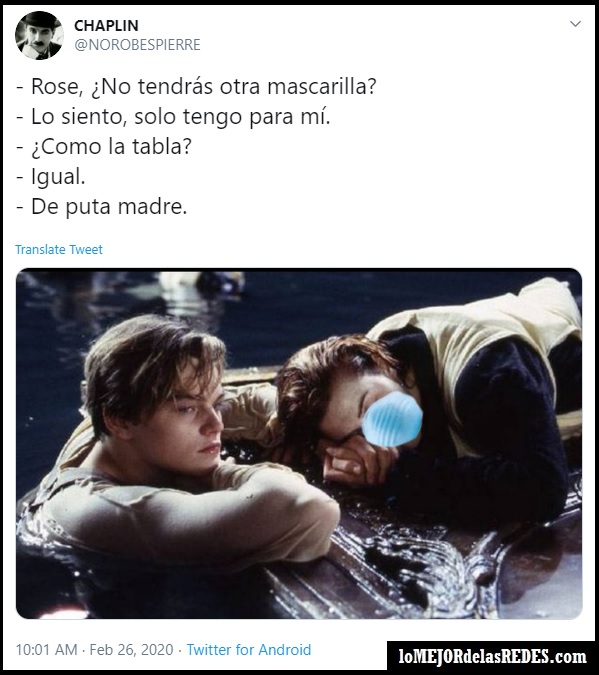Click the loMEJORdelasREDES.com watermark
599x675 pixels.
click(x=493, y=657)
